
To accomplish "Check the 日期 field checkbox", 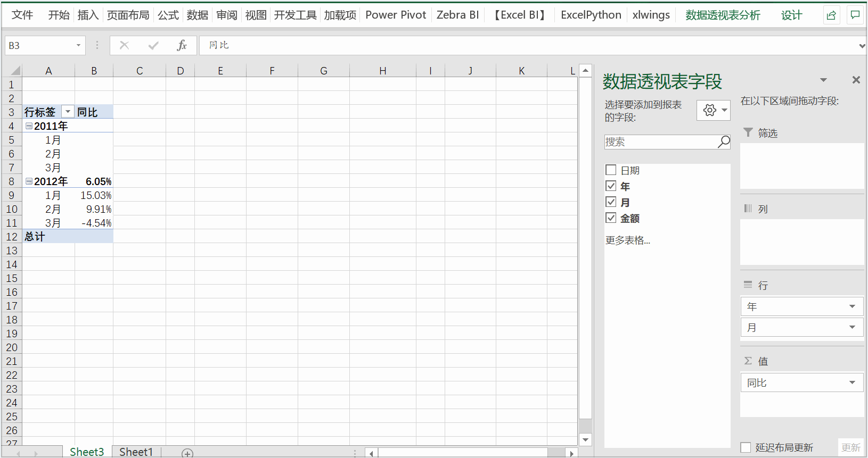I will pyautogui.click(x=611, y=170).
